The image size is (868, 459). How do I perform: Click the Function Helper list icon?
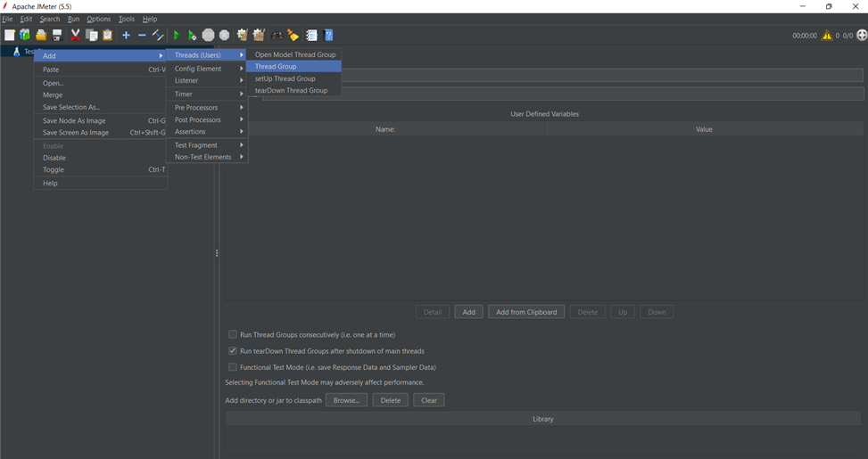coord(311,36)
